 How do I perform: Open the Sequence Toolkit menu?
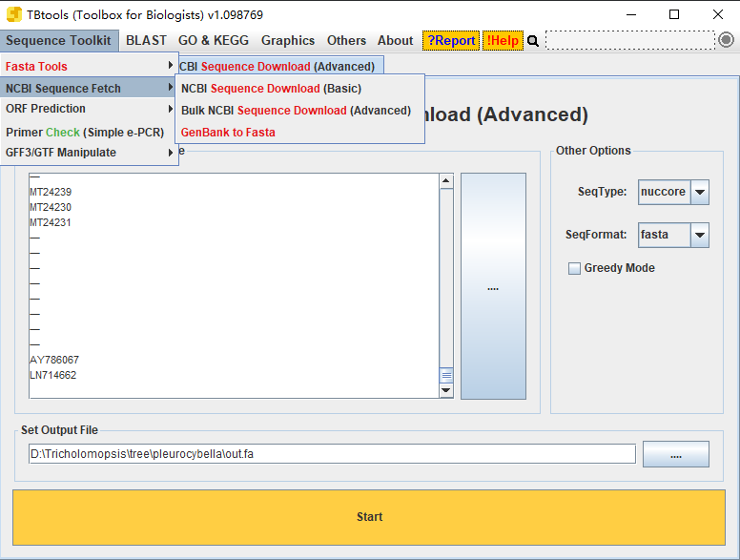[58, 41]
